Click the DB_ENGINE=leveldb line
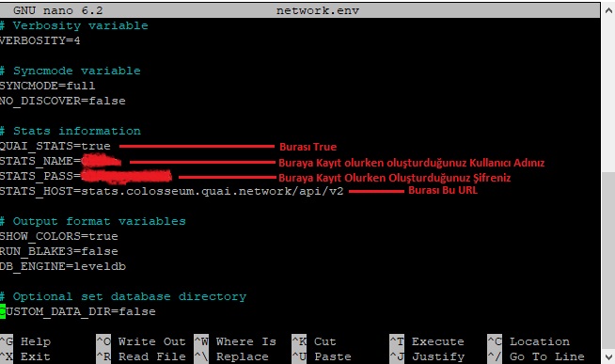 pyautogui.click(x=63, y=267)
